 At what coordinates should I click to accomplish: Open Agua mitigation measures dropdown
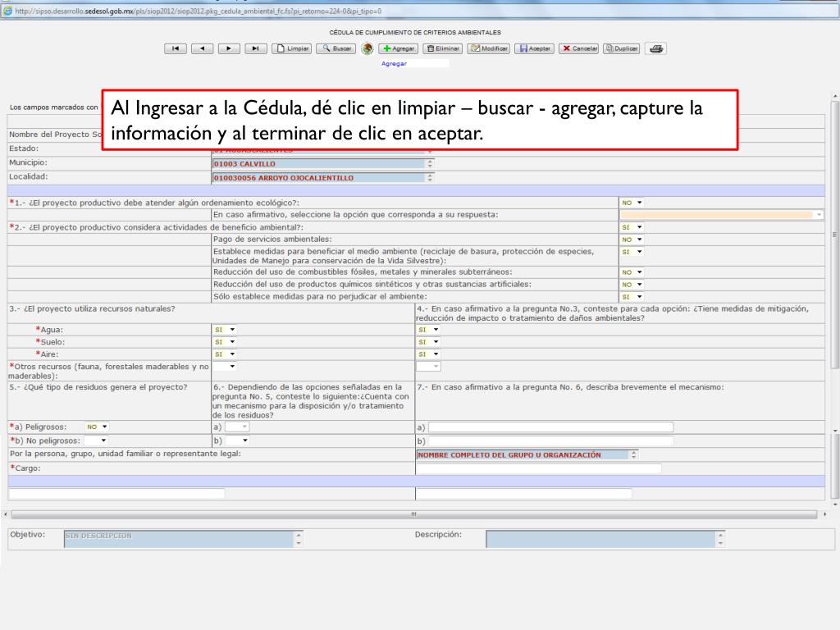pyautogui.click(x=428, y=330)
